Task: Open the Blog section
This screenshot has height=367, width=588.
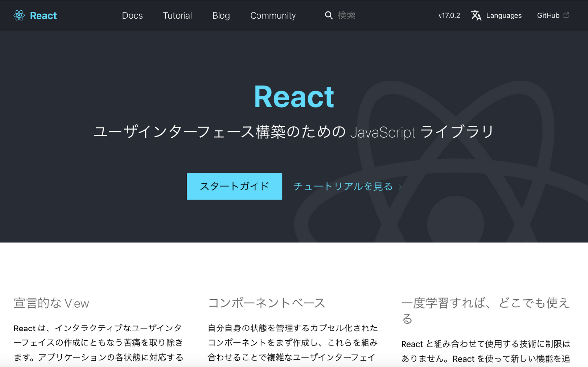Action: click(x=221, y=16)
